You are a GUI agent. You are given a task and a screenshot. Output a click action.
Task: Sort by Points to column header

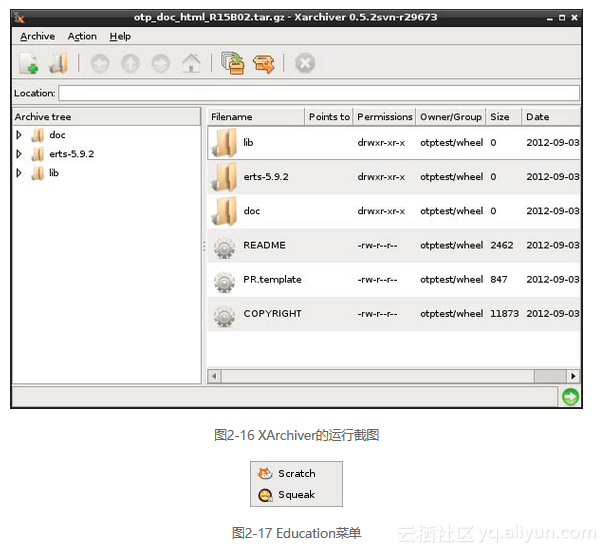[x=329, y=117]
